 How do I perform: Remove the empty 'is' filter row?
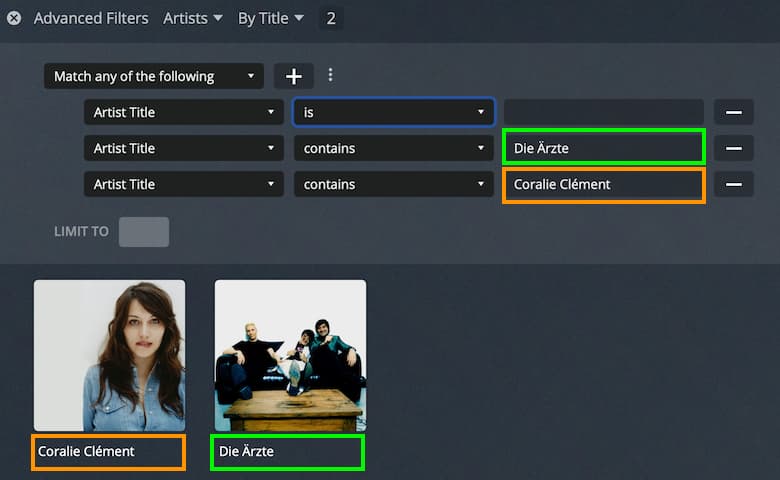pyautogui.click(x=734, y=112)
